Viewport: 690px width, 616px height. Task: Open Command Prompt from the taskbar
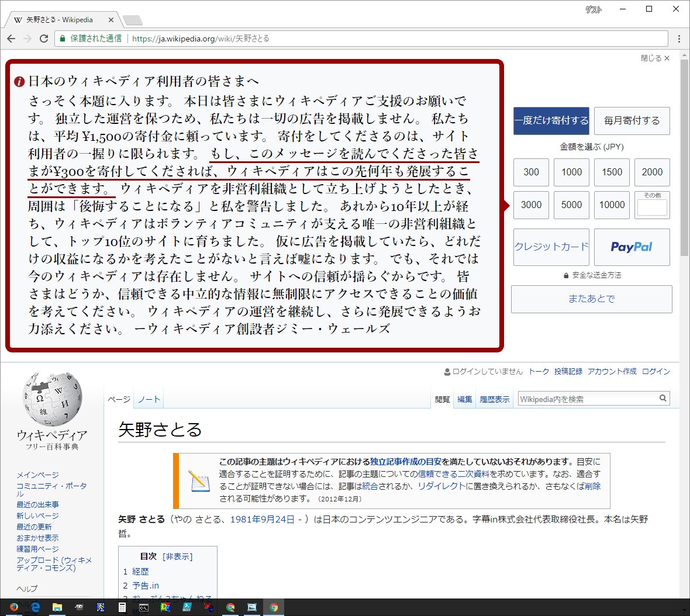point(143,607)
